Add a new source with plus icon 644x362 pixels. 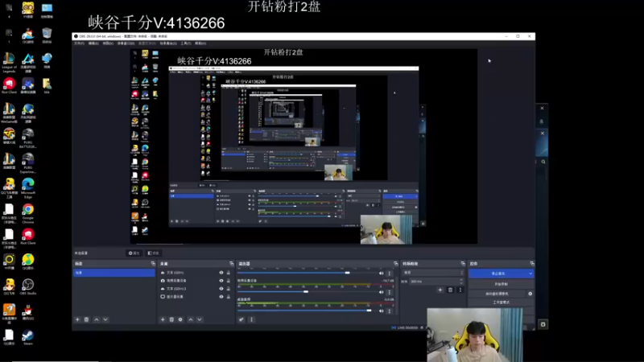tap(163, 319)
